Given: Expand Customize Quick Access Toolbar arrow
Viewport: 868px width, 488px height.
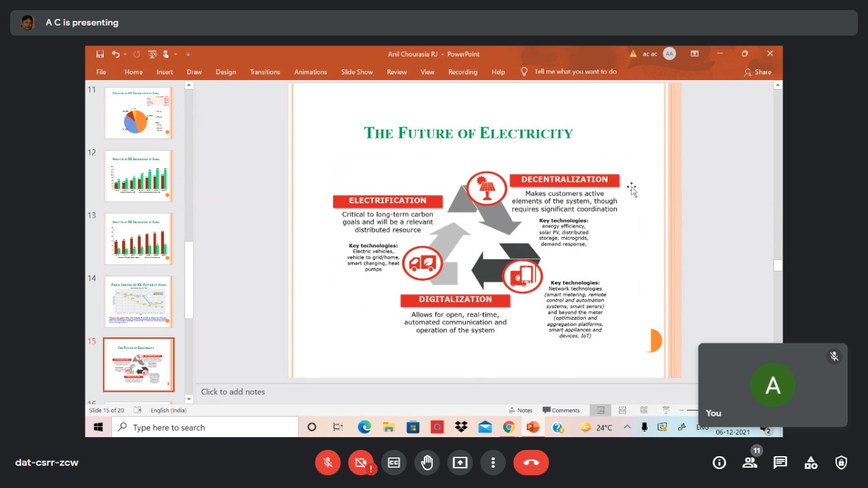Looking at the screenshot, I should [188, 54].
